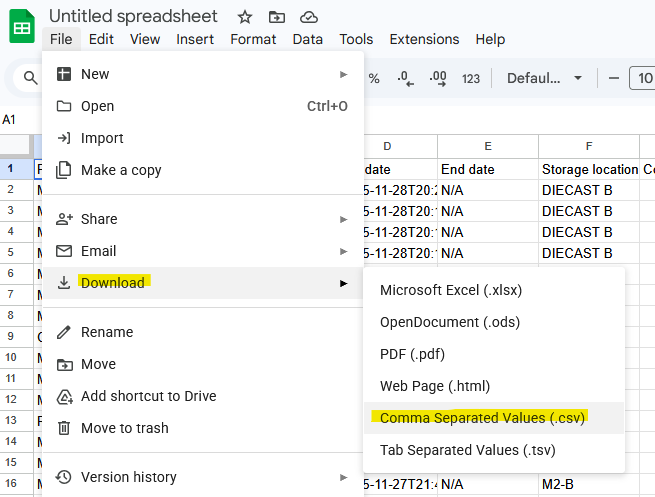
Task: Open the Data menu
Action: click(x=307, y=39)
